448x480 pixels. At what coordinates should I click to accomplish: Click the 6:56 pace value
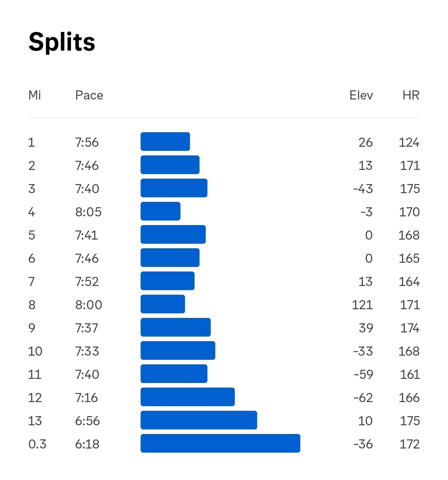coord(88,421)
